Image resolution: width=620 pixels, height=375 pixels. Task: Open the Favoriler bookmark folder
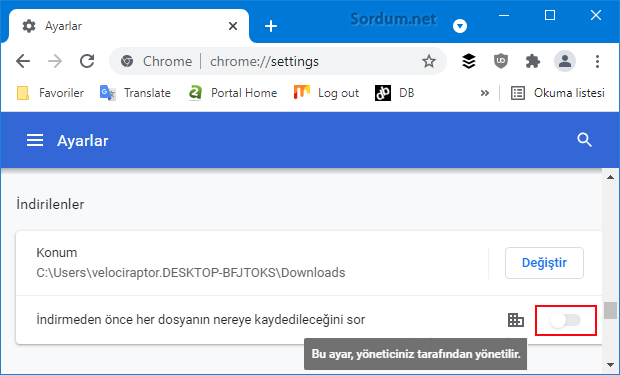click(x=50, y=93)
